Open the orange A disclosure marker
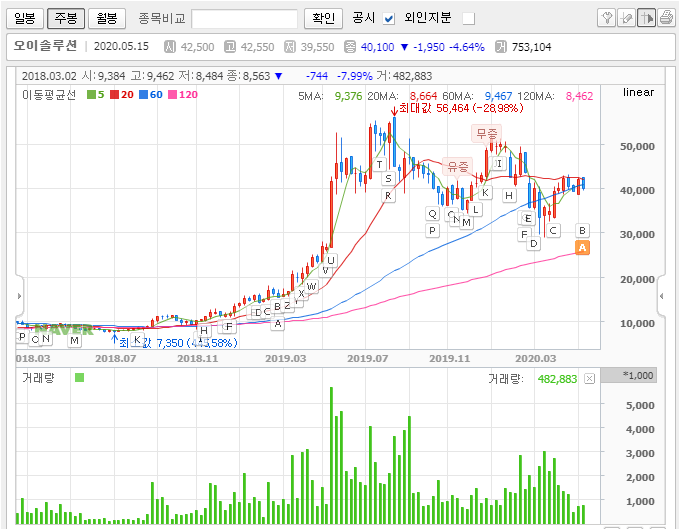Screen dimensions: 679x529 pyautogui.click(x=582, y=248)
